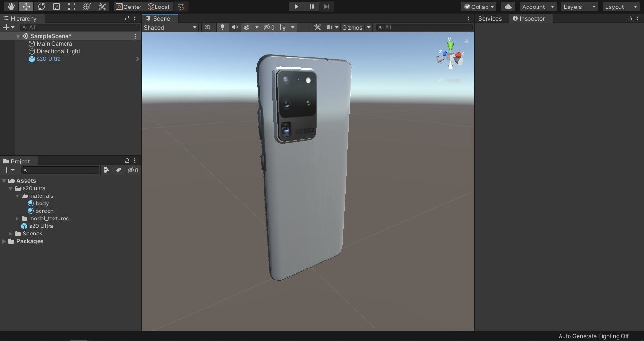This screenshot has height=341, width=644.
Task: Select Main Camera in Hierarchy
Action: (x=54, y=44)
